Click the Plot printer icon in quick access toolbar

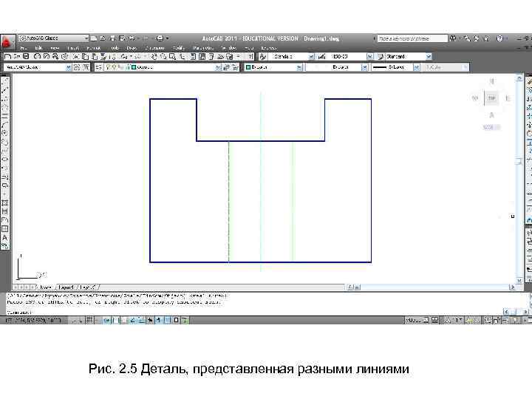click(x=160, y=38)
